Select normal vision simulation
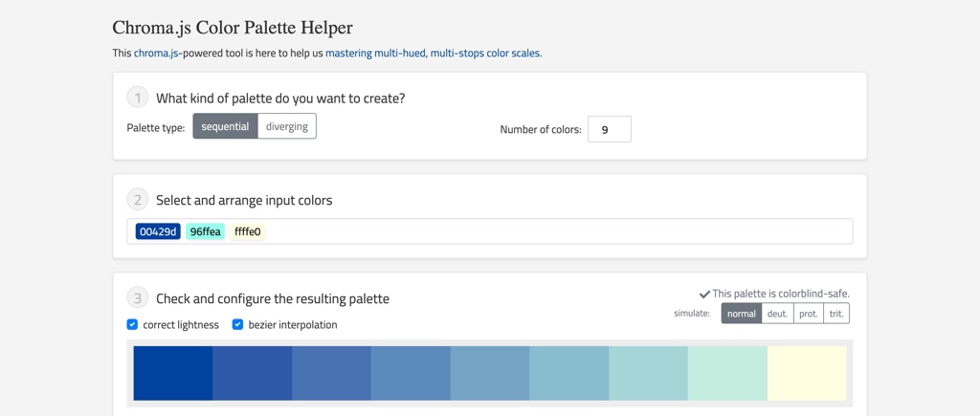The height and width of the screenshot is (416, 980). coord(742,314)
